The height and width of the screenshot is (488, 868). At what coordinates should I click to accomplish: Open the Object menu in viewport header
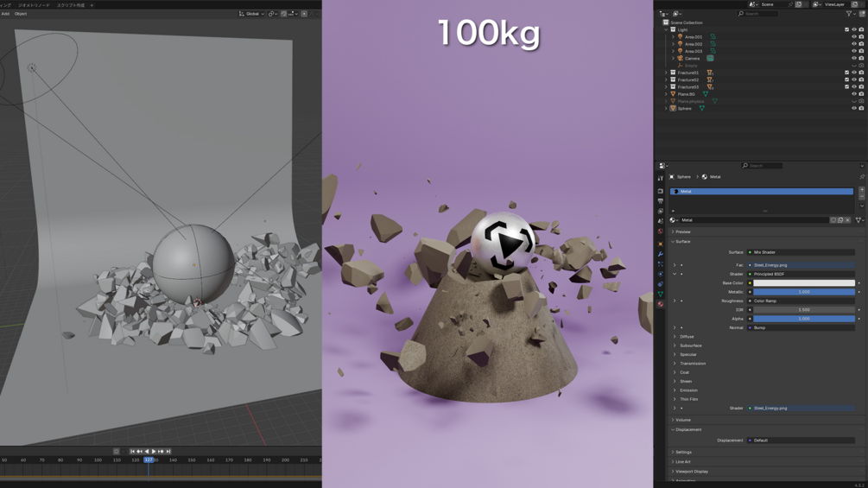pyautogui.click(x=21, y=14)
